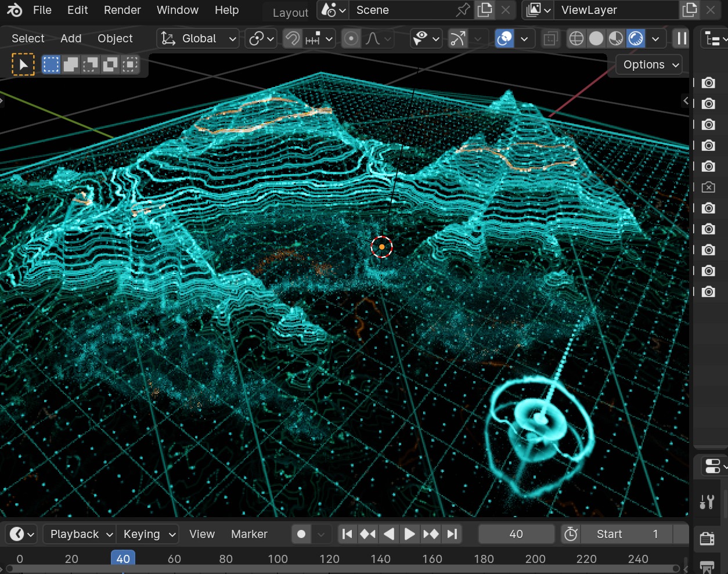Open the Blender logo application menu
Image resolution: width=728 pixels, height=574 pixels.
coord(15,10)
